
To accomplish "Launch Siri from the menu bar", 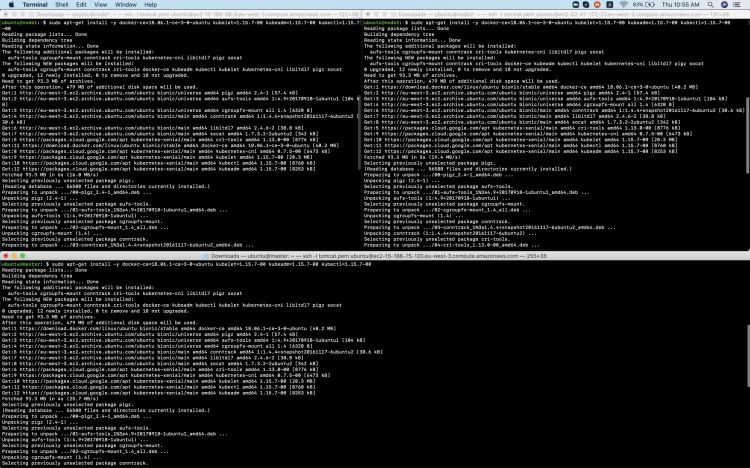I will 727,4.
